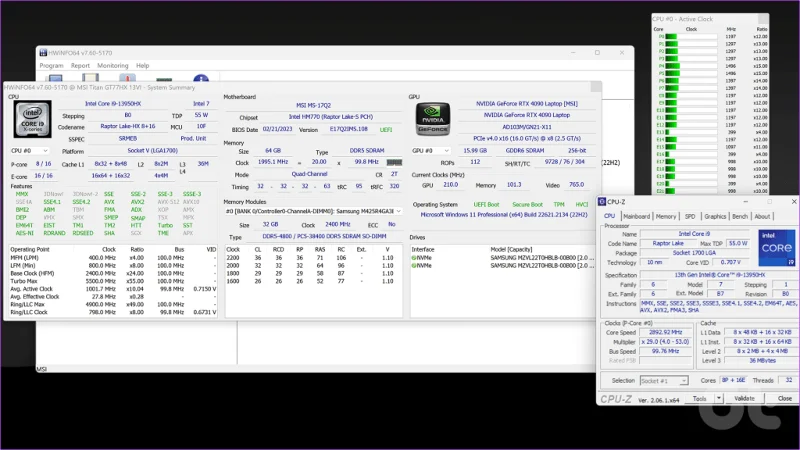Click the HWiNFO64 title bar app icon
This screenshot has width=800, height=450.
pyautogui.click(x=43, y=53)
